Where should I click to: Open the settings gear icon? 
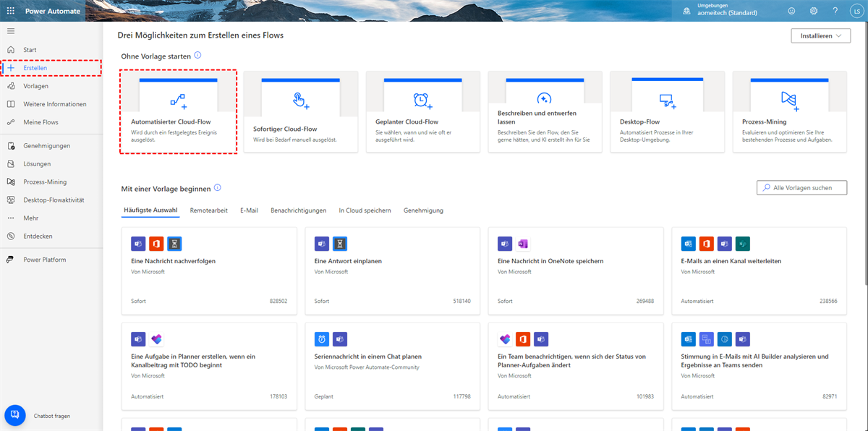pyautogui.click(x=814, y=12)
